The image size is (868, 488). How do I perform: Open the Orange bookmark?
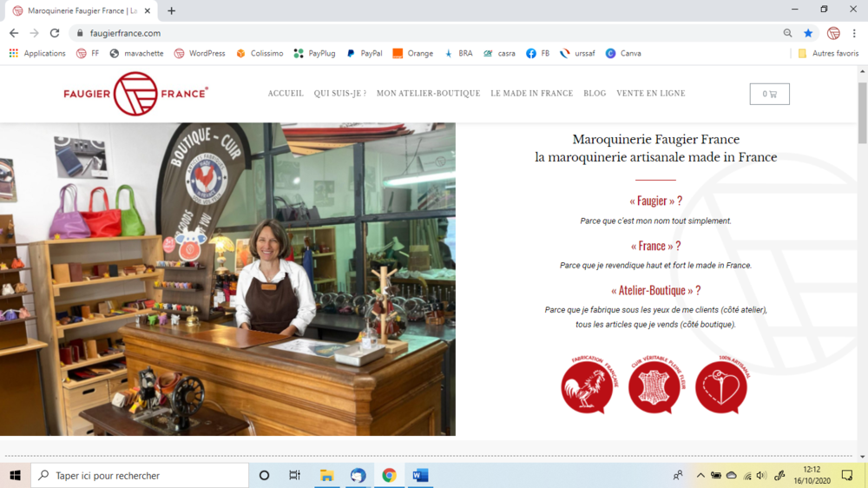(x=413, y=53)
